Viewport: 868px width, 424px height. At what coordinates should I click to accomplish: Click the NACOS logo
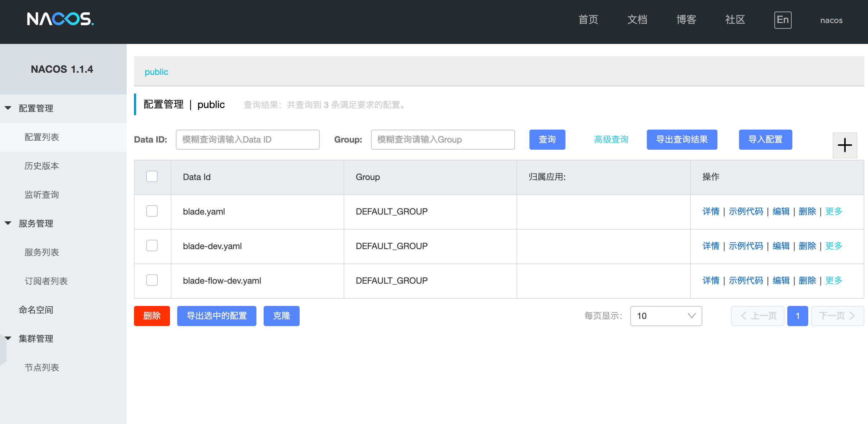click(61, 19)
